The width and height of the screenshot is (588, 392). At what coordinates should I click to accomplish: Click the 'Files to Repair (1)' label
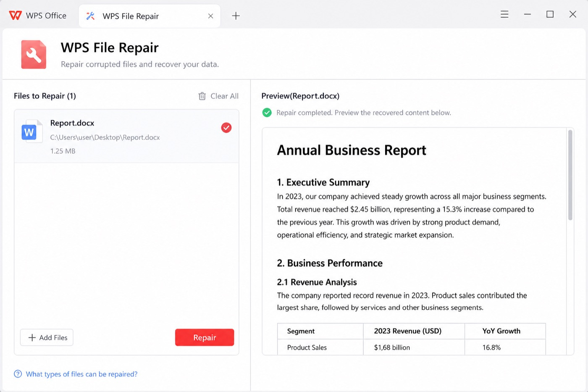[45, 96]
